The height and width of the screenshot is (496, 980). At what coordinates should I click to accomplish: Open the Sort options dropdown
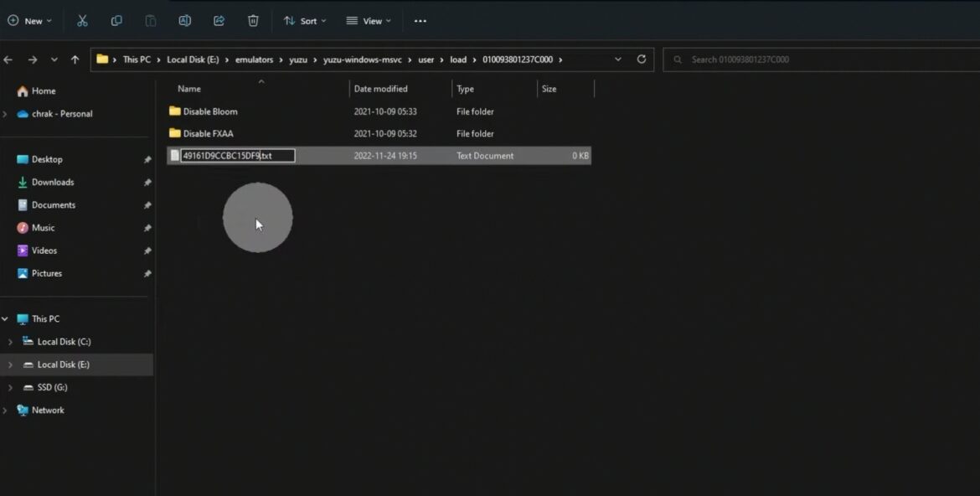coord(305,21)
